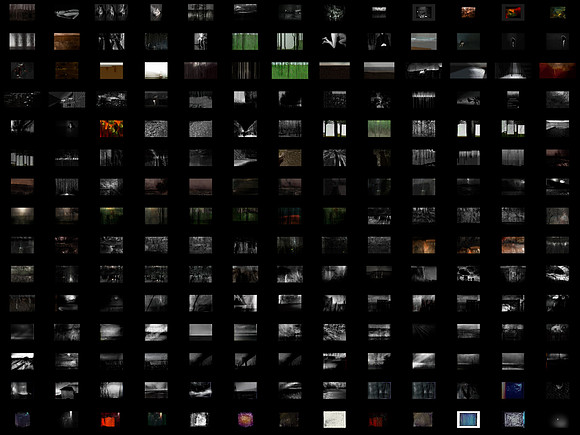The image size is (580, 435).
Task: Select cream paper-like speckled thumbnail
Action: point(334,419)
